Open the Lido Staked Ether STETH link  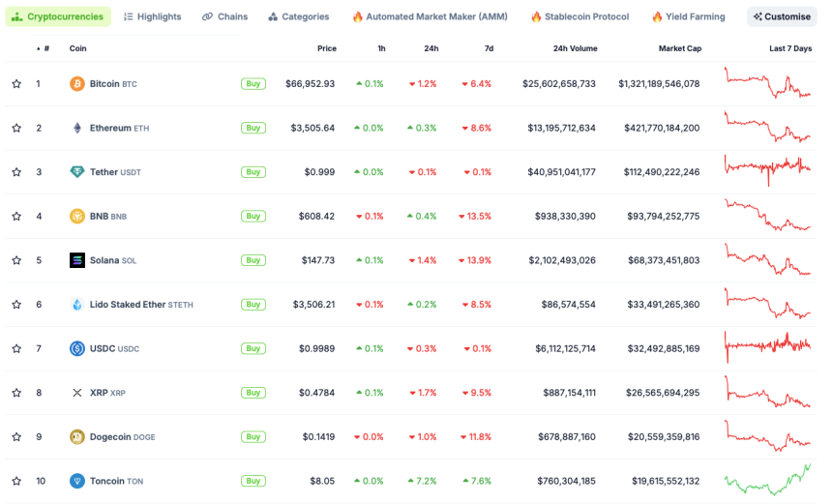pos(141,305)
